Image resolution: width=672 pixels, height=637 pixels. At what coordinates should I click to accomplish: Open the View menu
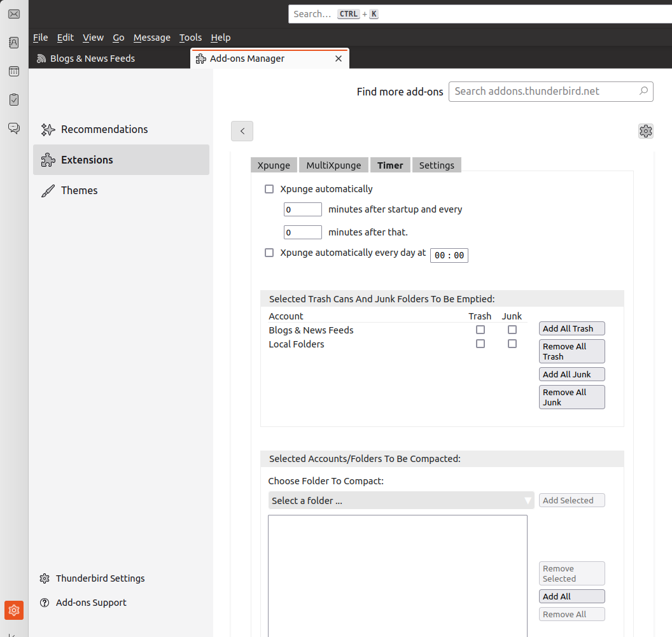pos(93,38)
